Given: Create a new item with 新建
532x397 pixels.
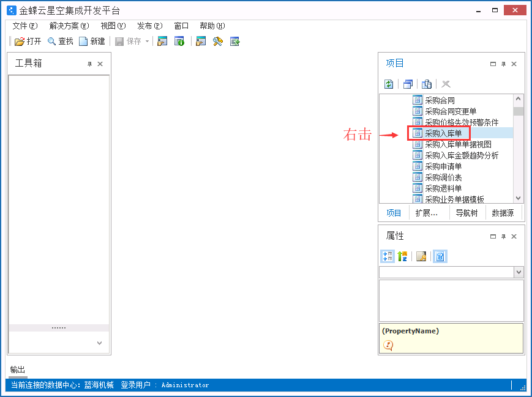Looking at the screenshot, I should (x=92, y=42).
